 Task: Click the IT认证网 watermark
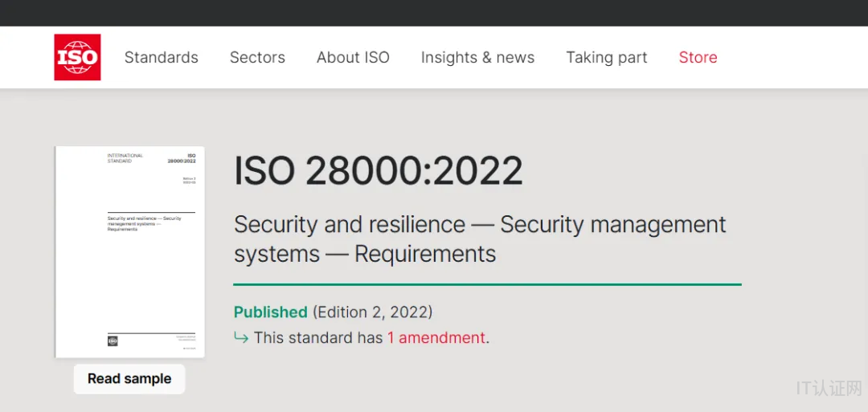828,389
